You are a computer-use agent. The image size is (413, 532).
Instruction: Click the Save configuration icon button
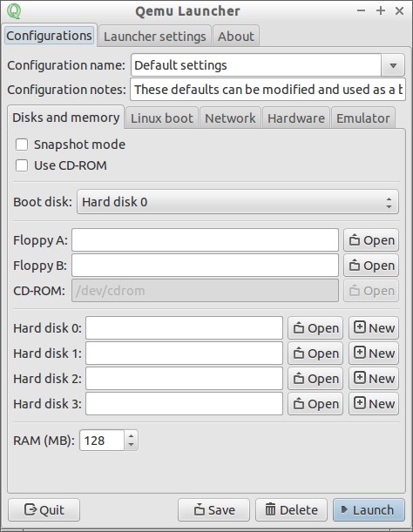[213, 510]
